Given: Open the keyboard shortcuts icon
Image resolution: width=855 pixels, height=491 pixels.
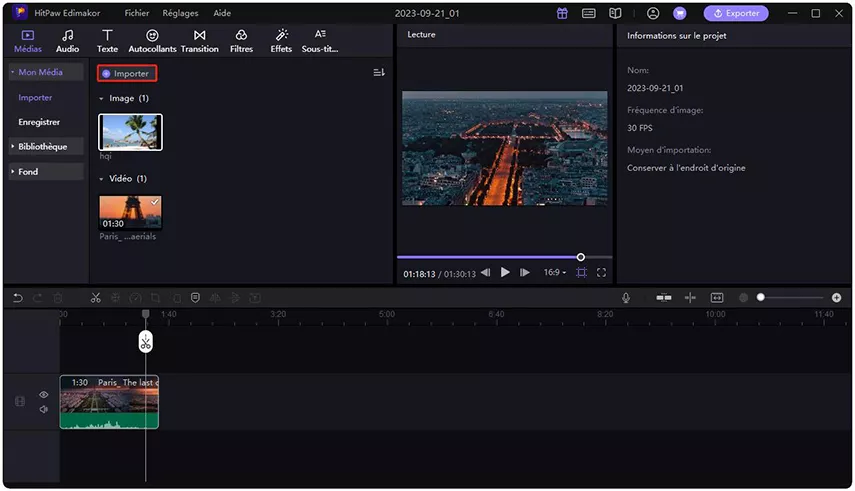Looking at the screenshot, I should coord(589,13).
